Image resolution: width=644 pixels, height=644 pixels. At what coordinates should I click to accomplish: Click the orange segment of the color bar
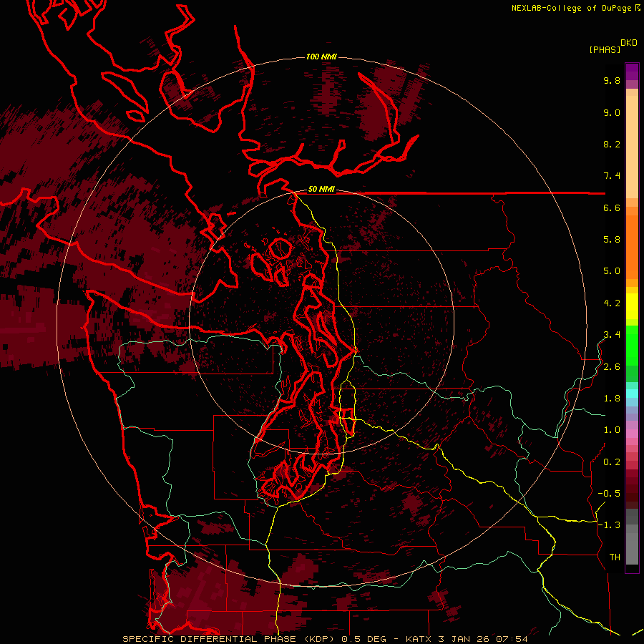click(632, 246)
